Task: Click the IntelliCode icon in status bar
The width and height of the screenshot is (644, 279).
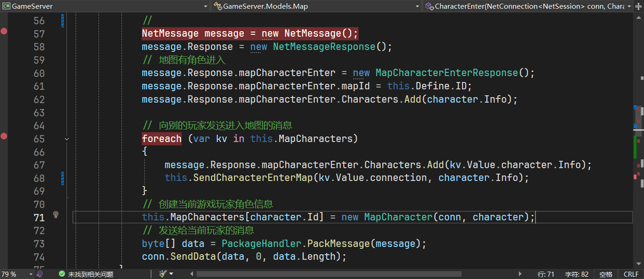Action: coord(40,274)
